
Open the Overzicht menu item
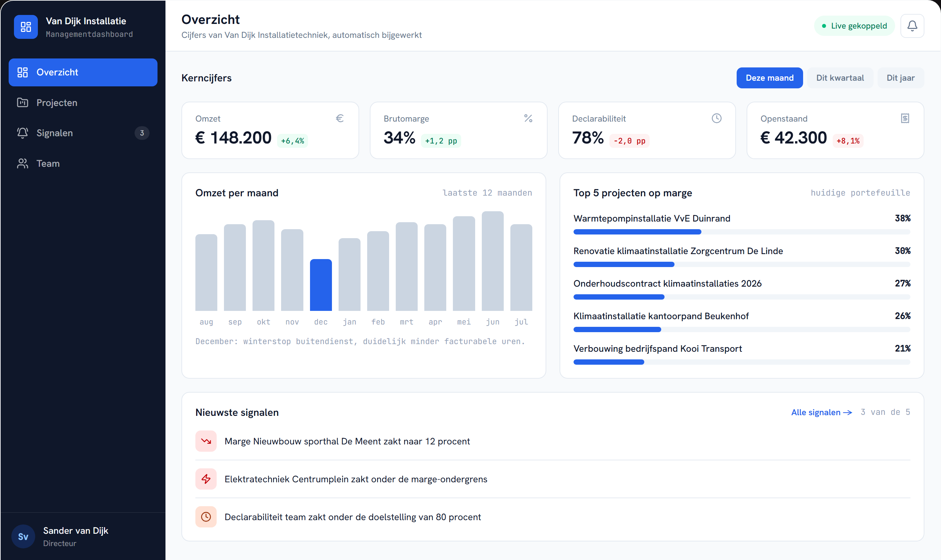click(83, 72)
